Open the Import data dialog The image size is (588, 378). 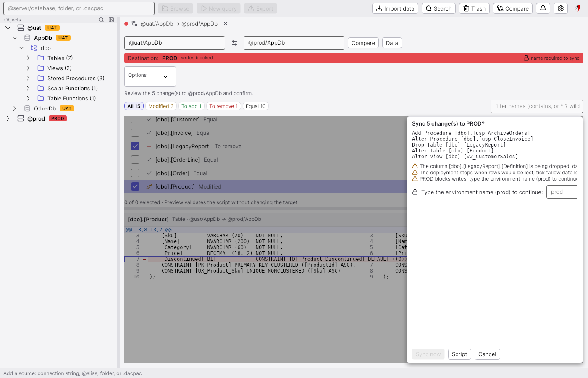[395, 8]
